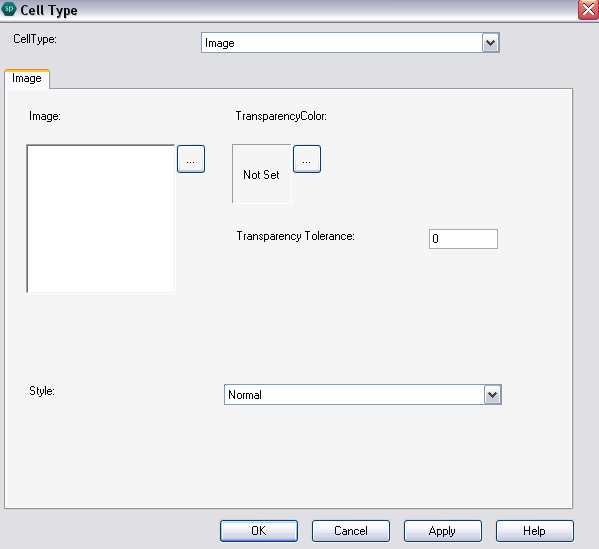599x549 pixels.
Task: Click the Not Set transparency color swatch
Action: [x=262, y=174]
